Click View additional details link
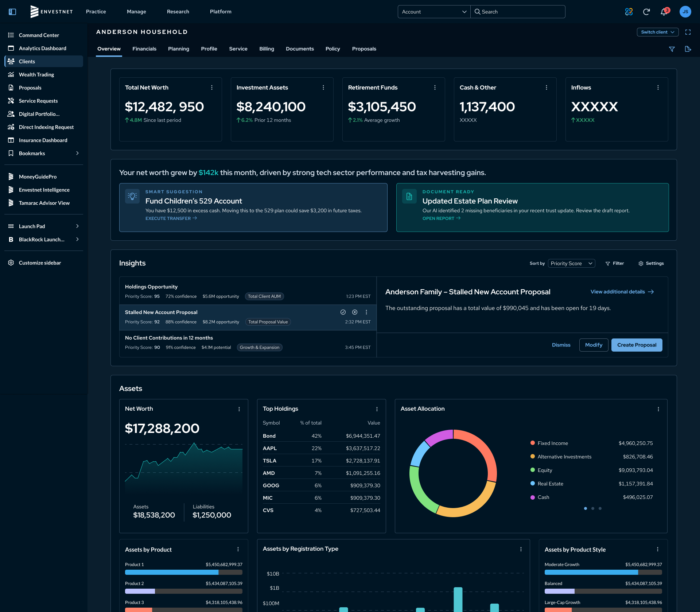The image size is (700, 612). pyautogui.click(x=622, y=292)
